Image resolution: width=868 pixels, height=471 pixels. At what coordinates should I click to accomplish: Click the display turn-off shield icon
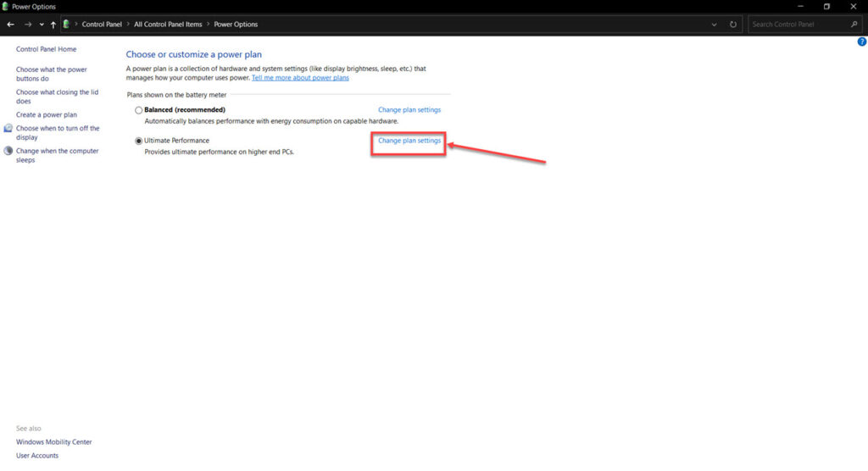click(x=8, y=129)
